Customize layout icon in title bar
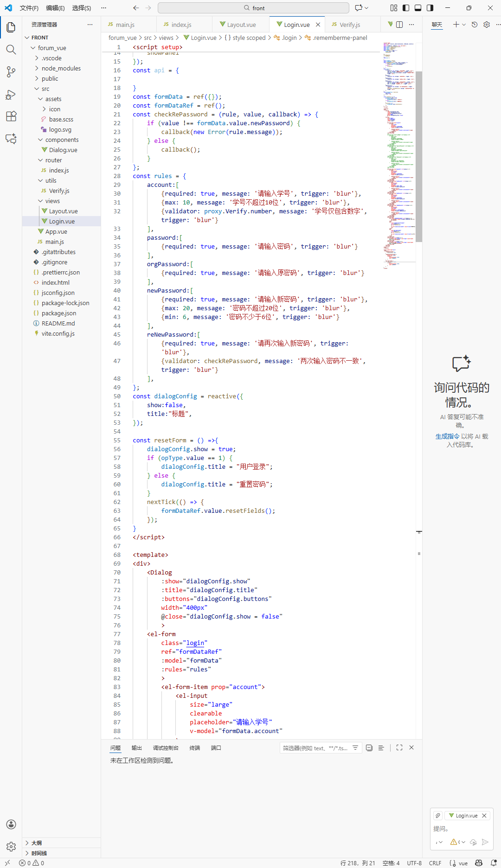Viewport: 501px width, 868px height. point(394,8)
